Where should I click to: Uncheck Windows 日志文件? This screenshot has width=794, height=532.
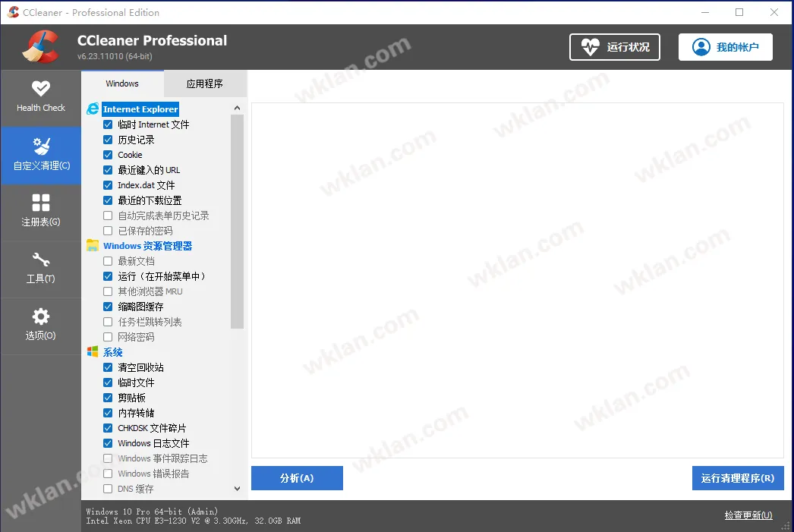108,443
